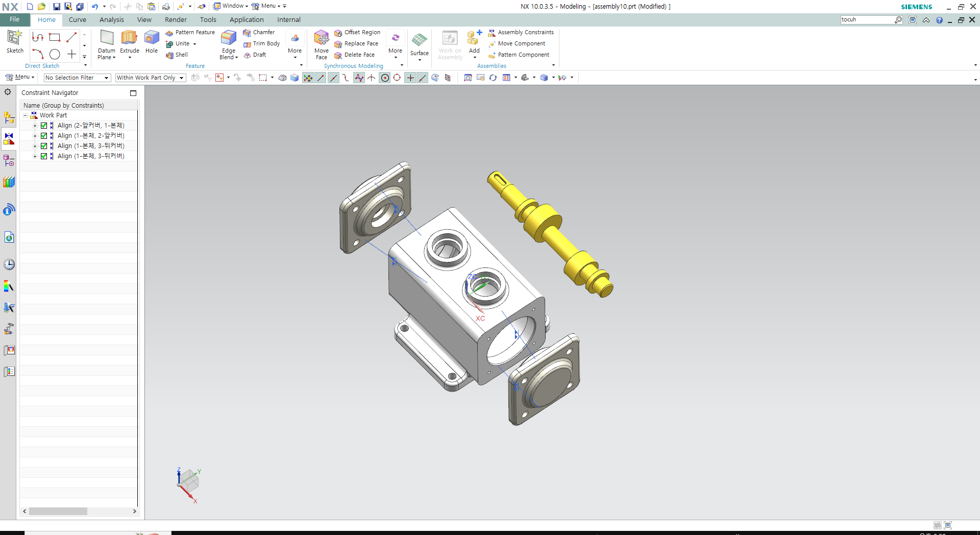Click Pattern Component command
Screen dimensions: 980x535
tap(519, 55)
